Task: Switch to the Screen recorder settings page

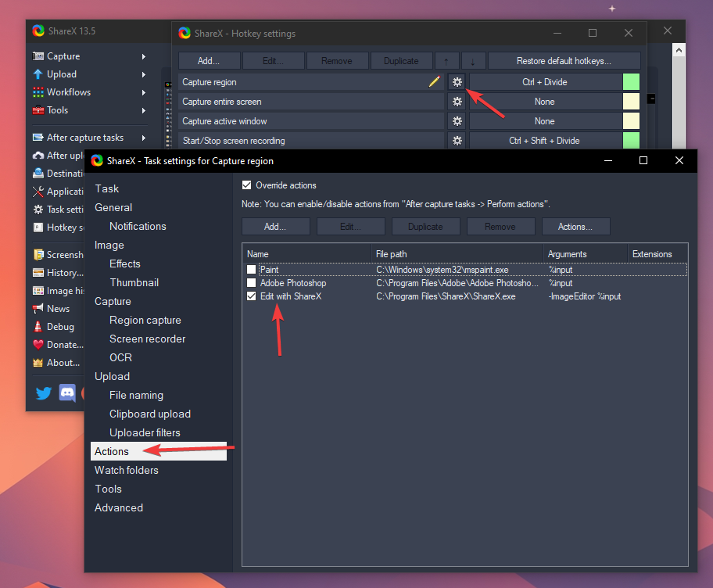Action: tap(146, 339)
